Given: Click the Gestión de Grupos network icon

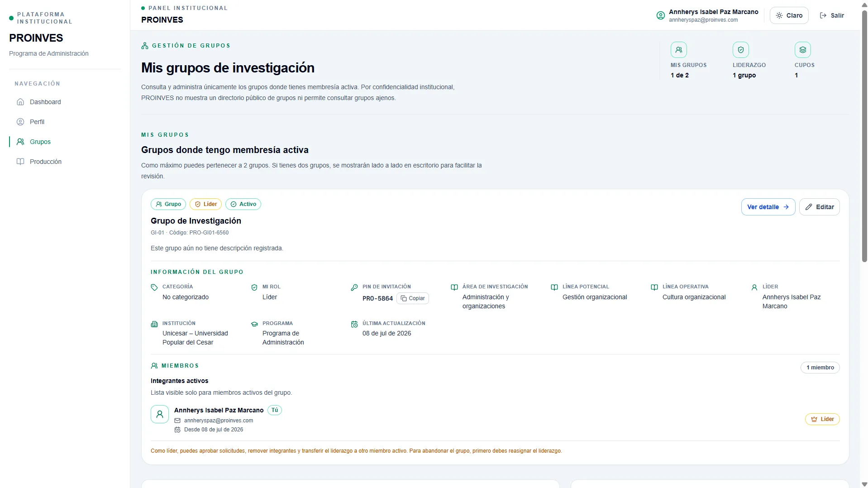Looking at the screenshot, I should pos(145,46).
